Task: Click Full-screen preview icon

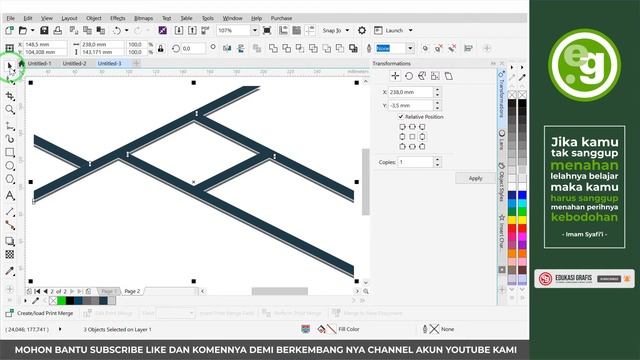Action: 267,30
